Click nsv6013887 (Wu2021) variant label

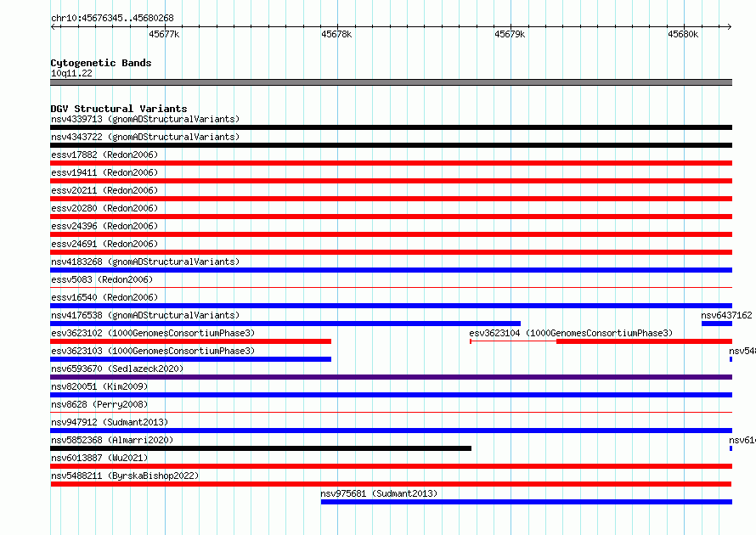click(x=99, y=458)
